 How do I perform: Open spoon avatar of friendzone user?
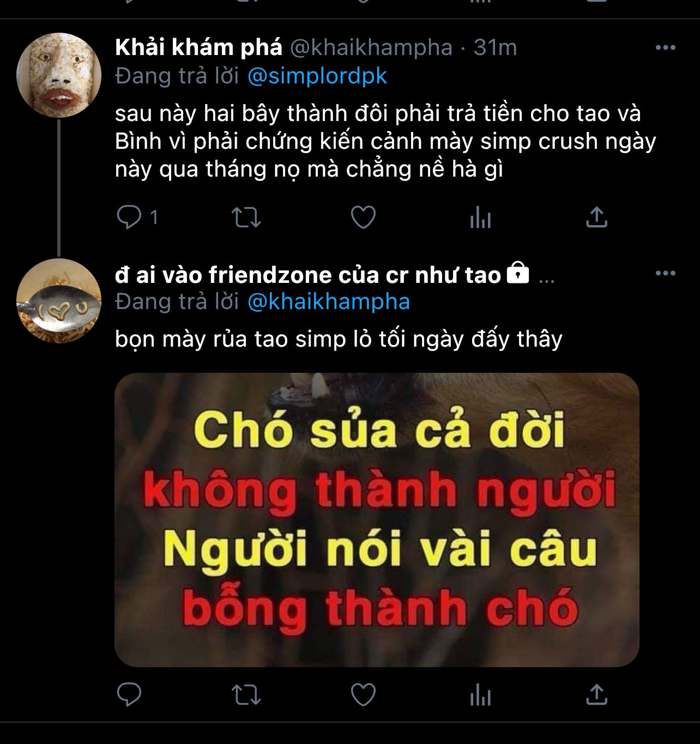coord(59,301)
